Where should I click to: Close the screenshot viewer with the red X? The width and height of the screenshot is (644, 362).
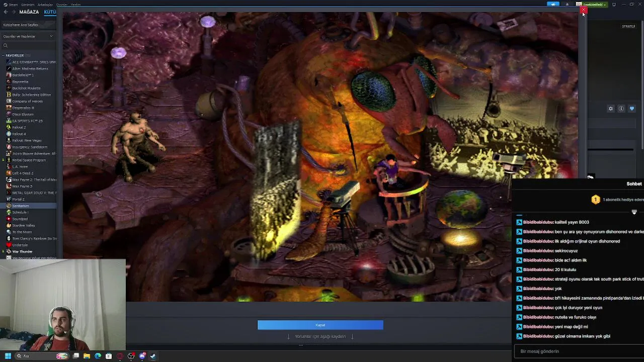[583, 10]
